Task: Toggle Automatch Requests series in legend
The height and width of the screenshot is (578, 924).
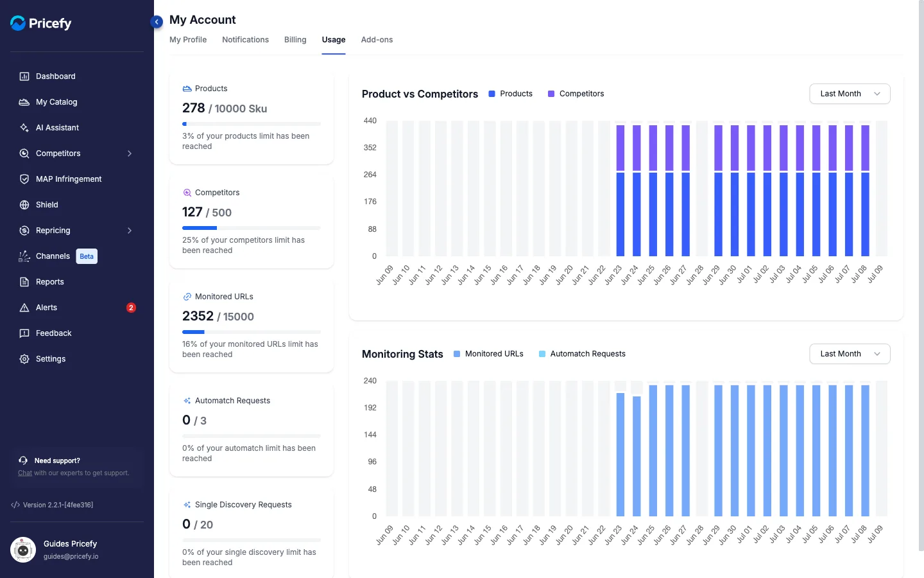Action: coord(582,354)
